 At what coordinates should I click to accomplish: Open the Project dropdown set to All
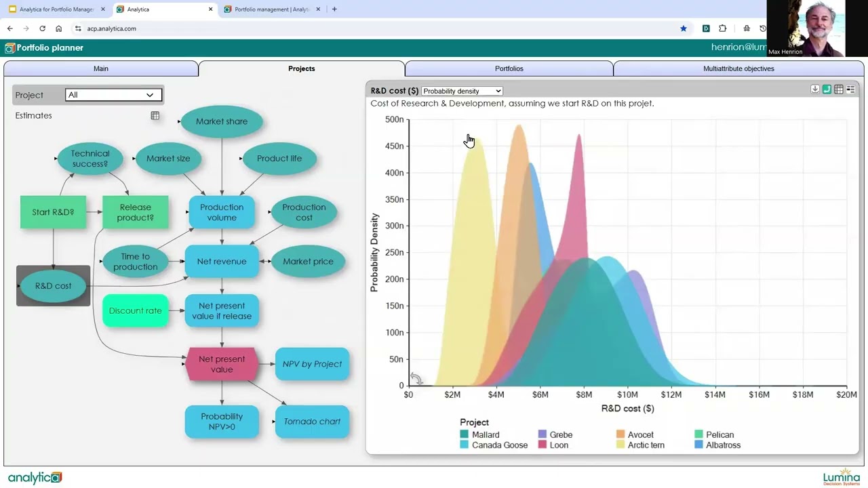[113, 95]
